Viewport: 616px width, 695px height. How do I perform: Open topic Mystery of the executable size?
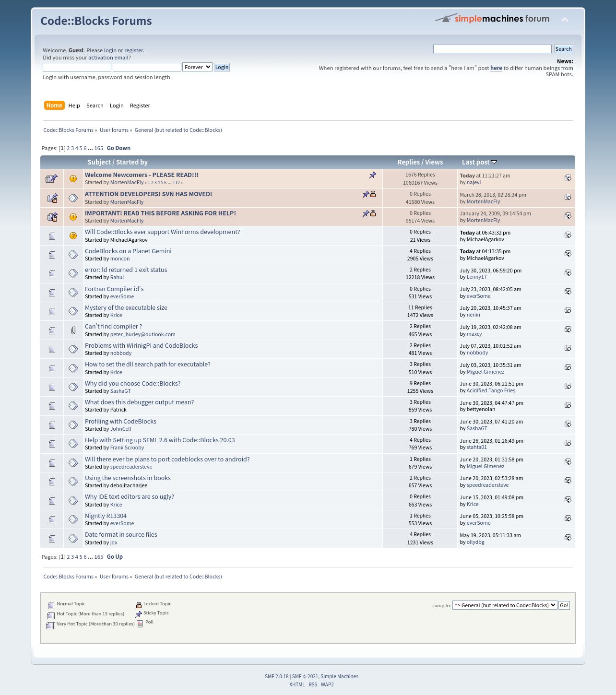click(126, 308)
